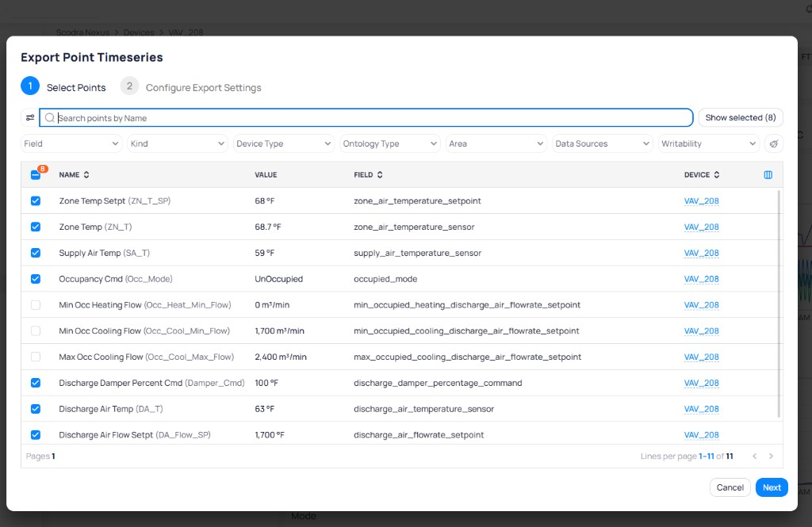Viewport: 812px width, 527px height.
Task: Sort by FIELD column arrows
Action: 380,175
